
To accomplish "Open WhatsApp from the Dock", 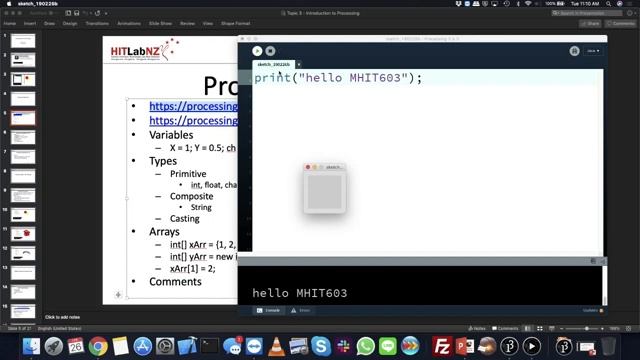I will [365, 347].
